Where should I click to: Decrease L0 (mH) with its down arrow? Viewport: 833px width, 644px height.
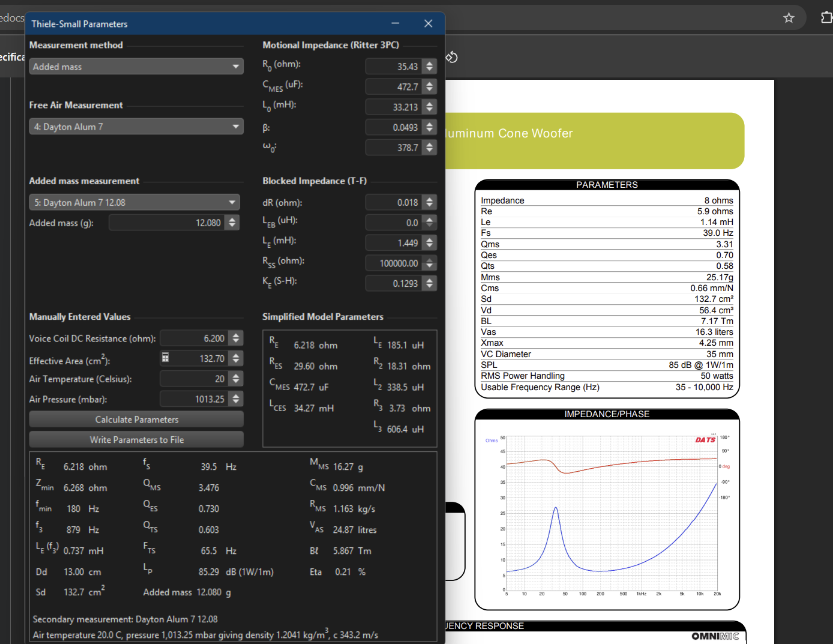pyautogui.click(x=430, y=110)
